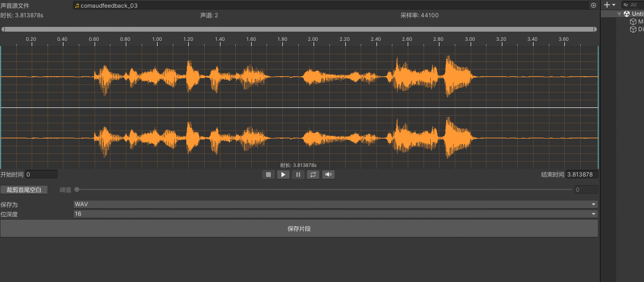This screenshot has height=282, width=644.
Task: Click the 采样率: 44100 label
Action: [x=419, y=15]
